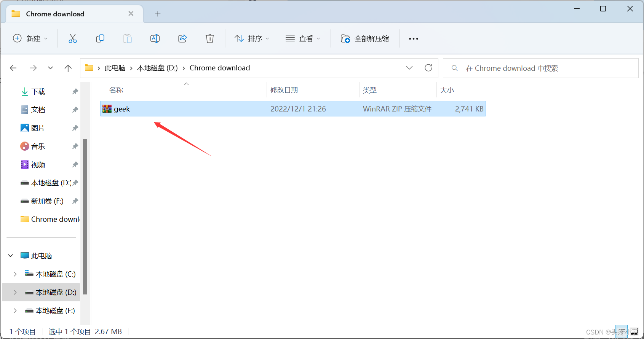The image size is (644, 339).
Task: Open 下载 in quick access
Action: [38, 92]
